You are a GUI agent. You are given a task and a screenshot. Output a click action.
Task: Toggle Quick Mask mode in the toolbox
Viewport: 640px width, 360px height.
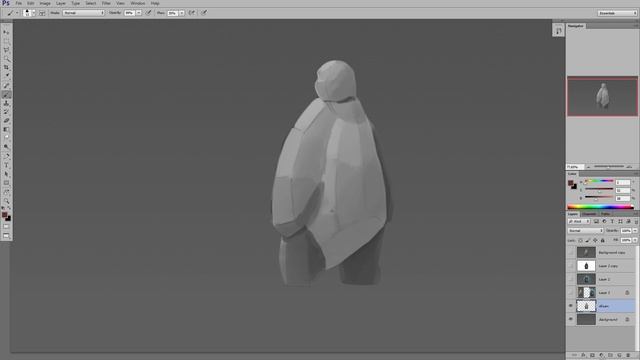pos(6,227)
